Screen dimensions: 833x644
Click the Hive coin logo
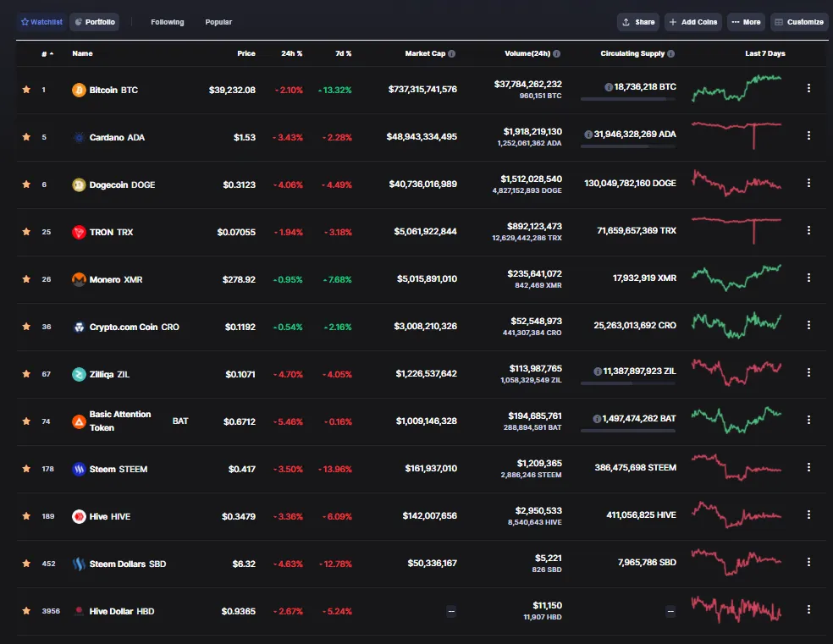(x=79, y=516)
